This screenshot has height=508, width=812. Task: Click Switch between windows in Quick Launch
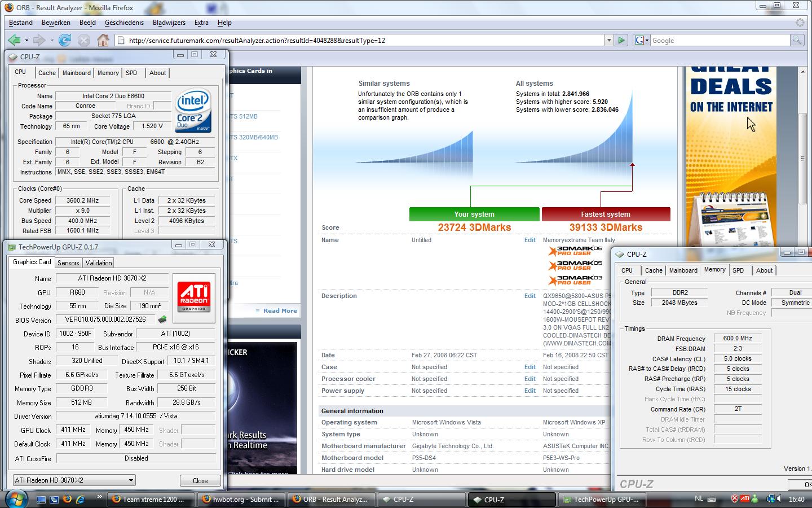coord(54,500)
